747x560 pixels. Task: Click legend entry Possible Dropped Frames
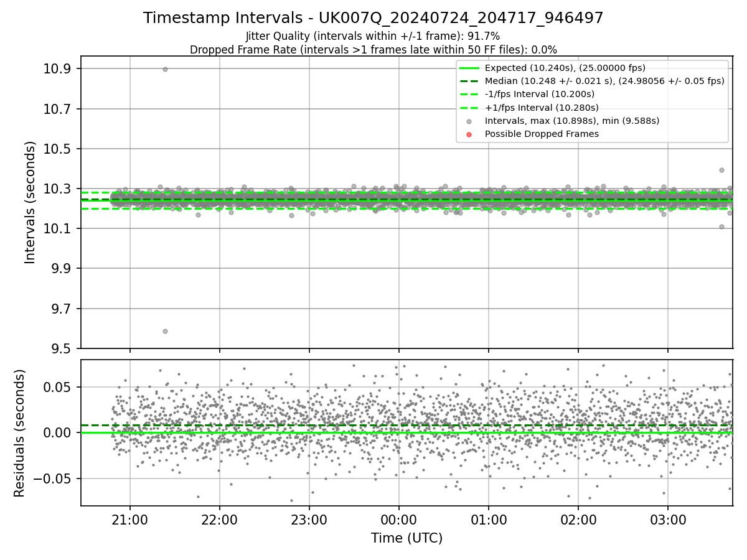[x=542, y=134]
